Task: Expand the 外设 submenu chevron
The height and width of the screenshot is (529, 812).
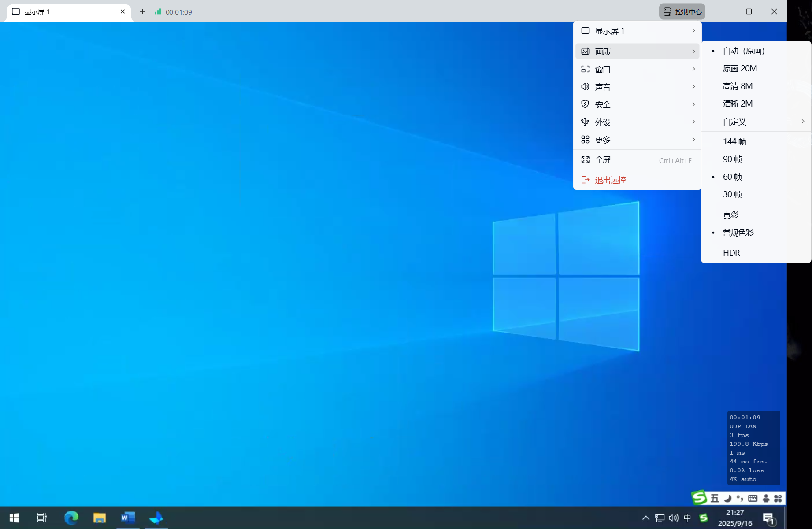Action: pyautogui.click(x=693, y=122)
